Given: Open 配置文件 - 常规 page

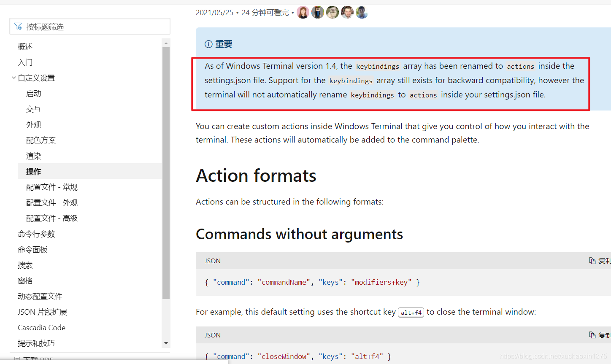Looking at the screenshot, I should (52, 187).
